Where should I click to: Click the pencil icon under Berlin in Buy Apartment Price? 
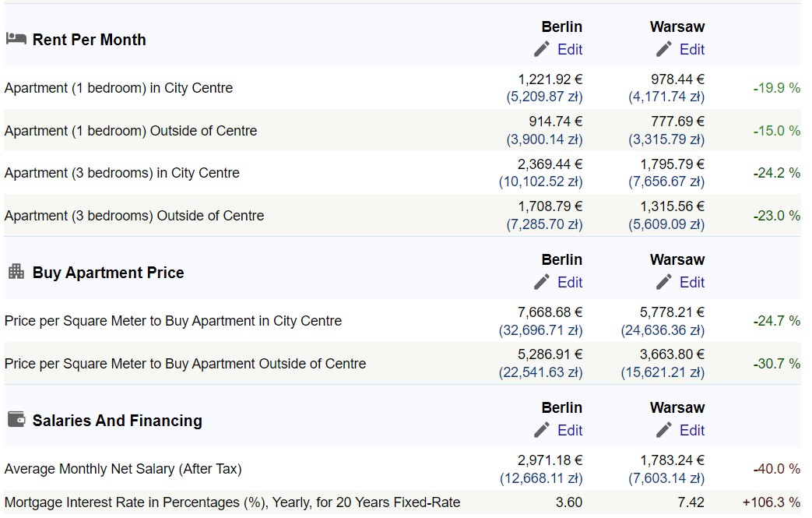pos(542,282)
